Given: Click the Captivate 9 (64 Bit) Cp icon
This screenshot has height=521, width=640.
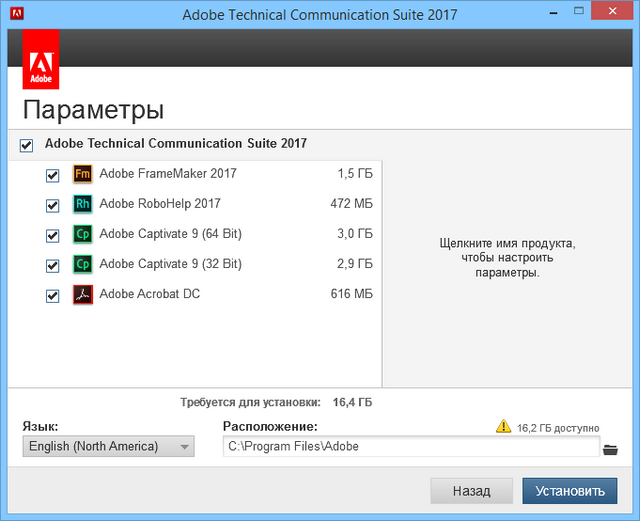Looking at the screenshot, I should (x=83, y=235).
